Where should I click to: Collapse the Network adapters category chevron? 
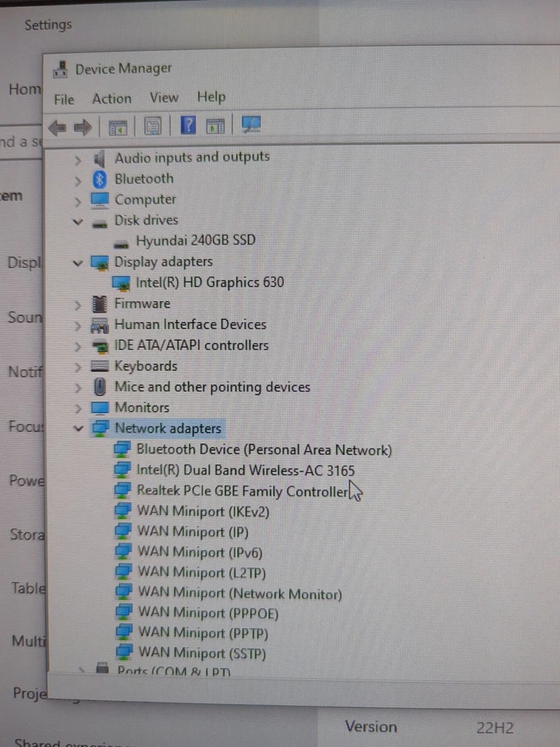(x=78, y=429)
